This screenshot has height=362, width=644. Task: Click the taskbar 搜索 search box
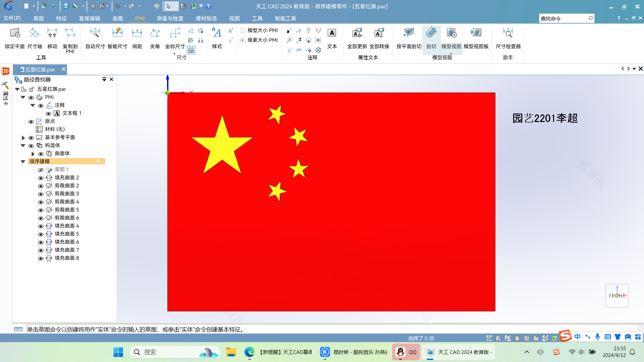click(174, 352)
